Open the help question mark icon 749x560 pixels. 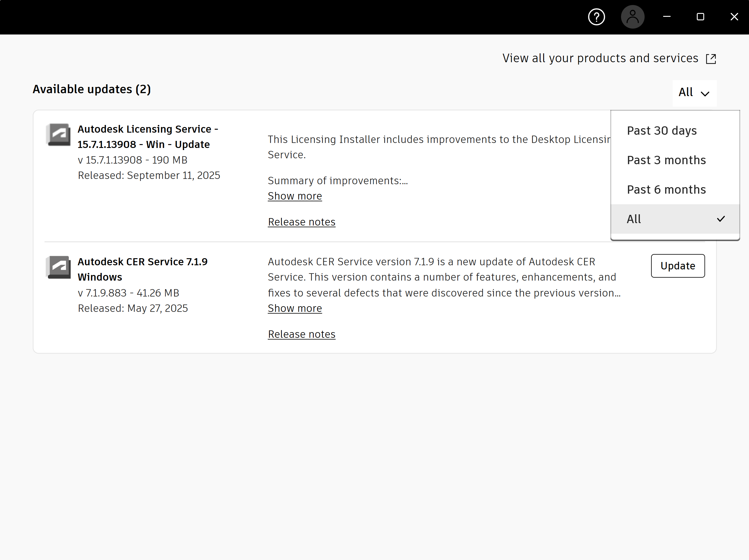tap(596, 17)
